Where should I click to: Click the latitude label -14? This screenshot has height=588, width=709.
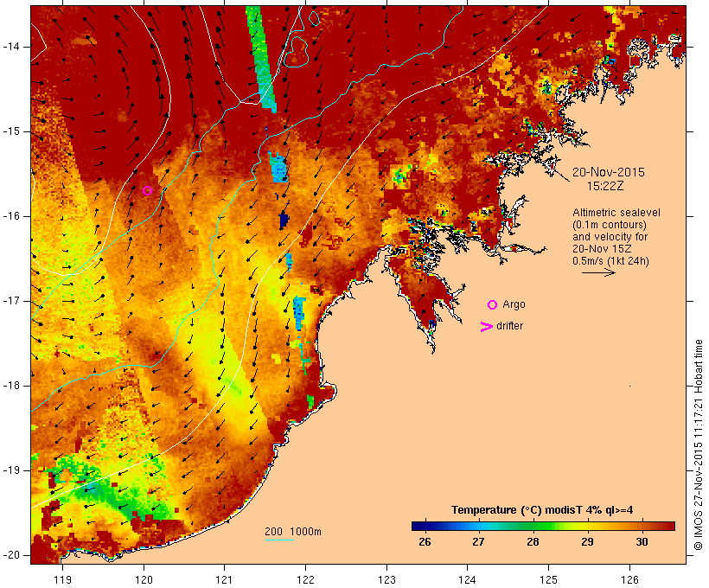click(x=11, y=47)
